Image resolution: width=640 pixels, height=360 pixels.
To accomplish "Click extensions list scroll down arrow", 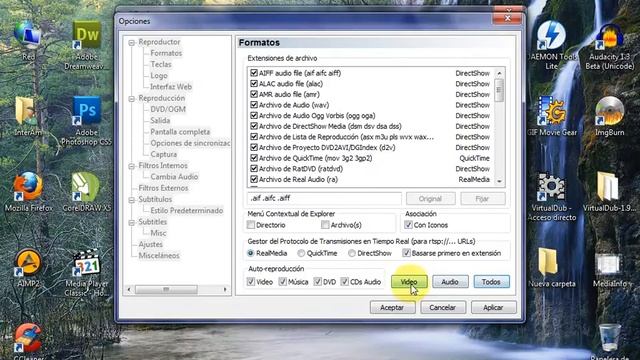I will coord(499,181).
